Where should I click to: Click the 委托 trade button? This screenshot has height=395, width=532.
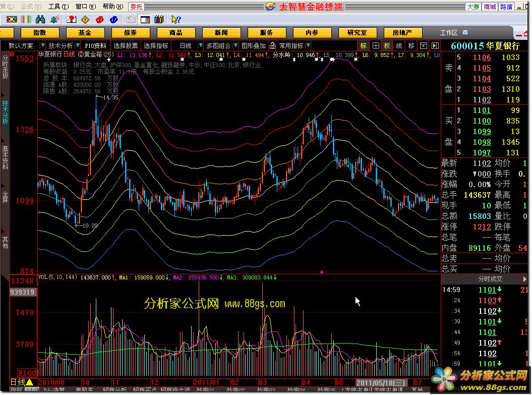pos(136,7)
